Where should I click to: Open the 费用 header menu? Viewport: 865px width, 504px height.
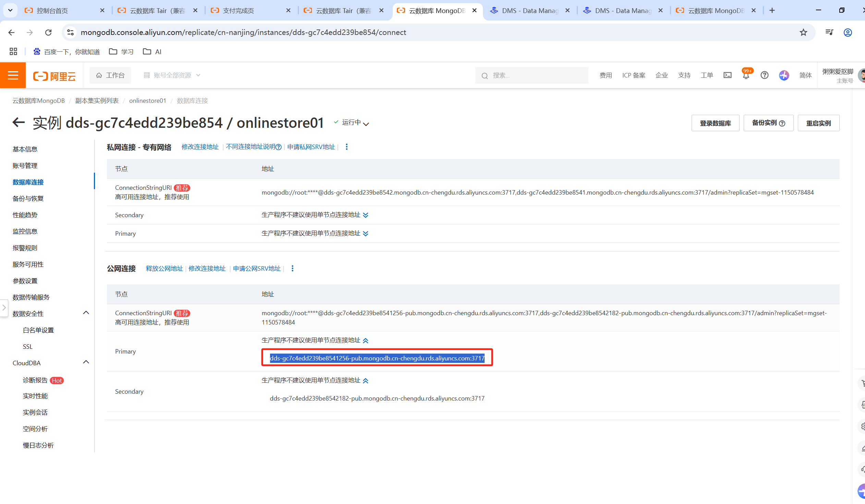606,75
